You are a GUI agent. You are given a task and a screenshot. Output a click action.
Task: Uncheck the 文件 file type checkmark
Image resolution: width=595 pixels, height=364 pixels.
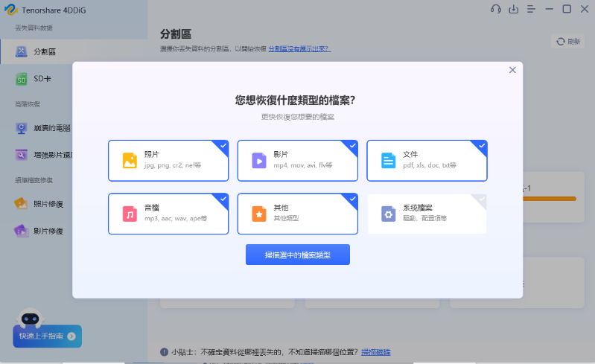[482, 146]
